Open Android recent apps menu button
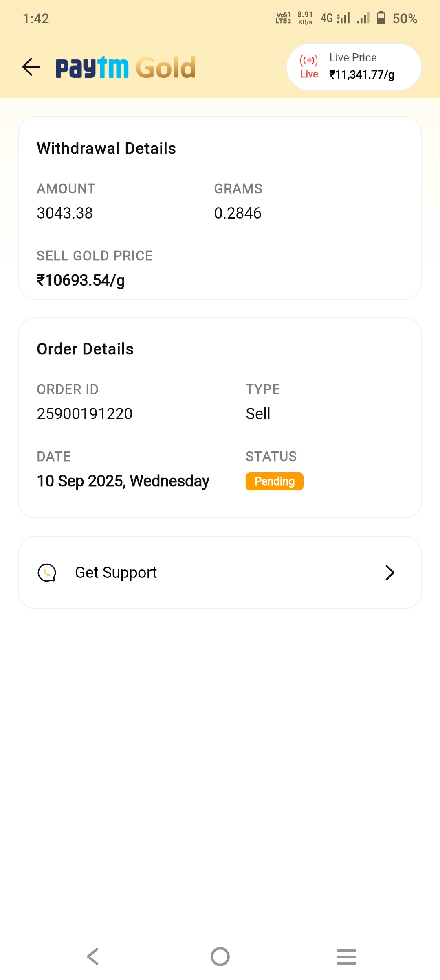This screenshot has width=440, height=980. point(346,956)
